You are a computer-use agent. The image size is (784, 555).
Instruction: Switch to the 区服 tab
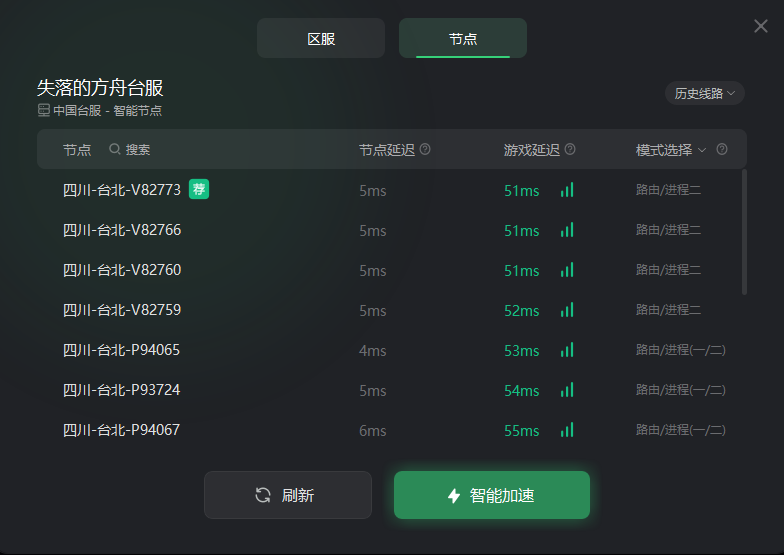point(321,39)
